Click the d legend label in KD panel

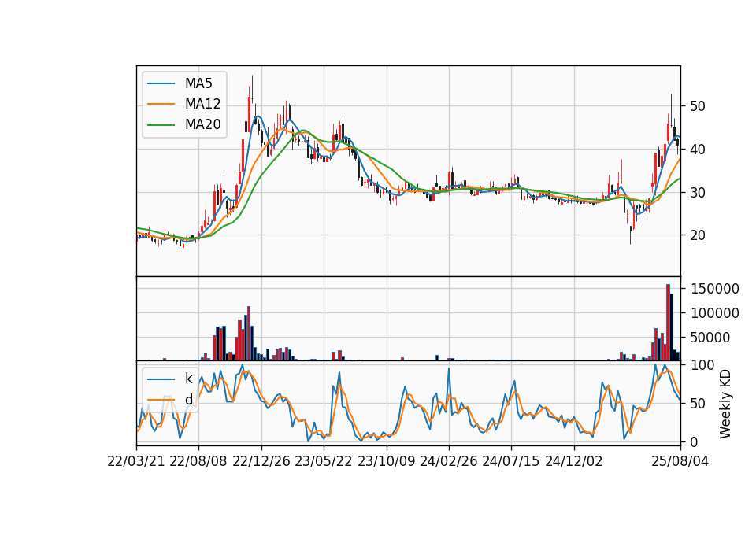pyautogui.click(x=188, y=400)
